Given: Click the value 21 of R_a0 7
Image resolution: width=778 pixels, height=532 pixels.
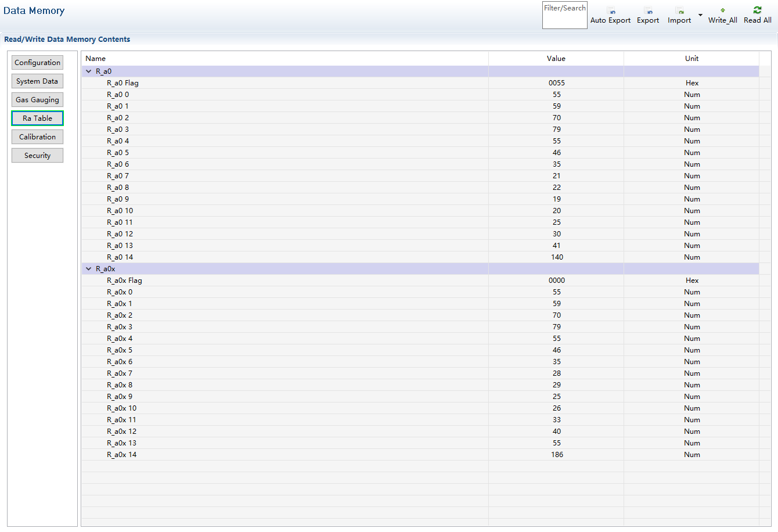Looking at the screenshot, I should 557,176.
